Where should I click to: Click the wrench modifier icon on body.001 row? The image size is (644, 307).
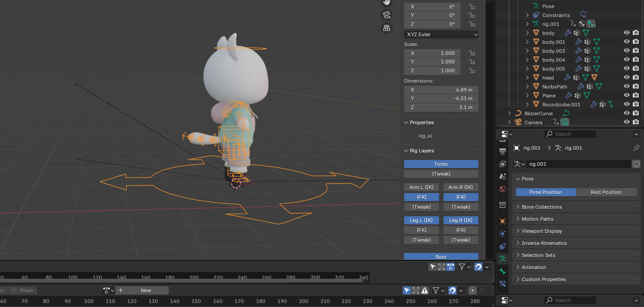click(x=578, y=42)
